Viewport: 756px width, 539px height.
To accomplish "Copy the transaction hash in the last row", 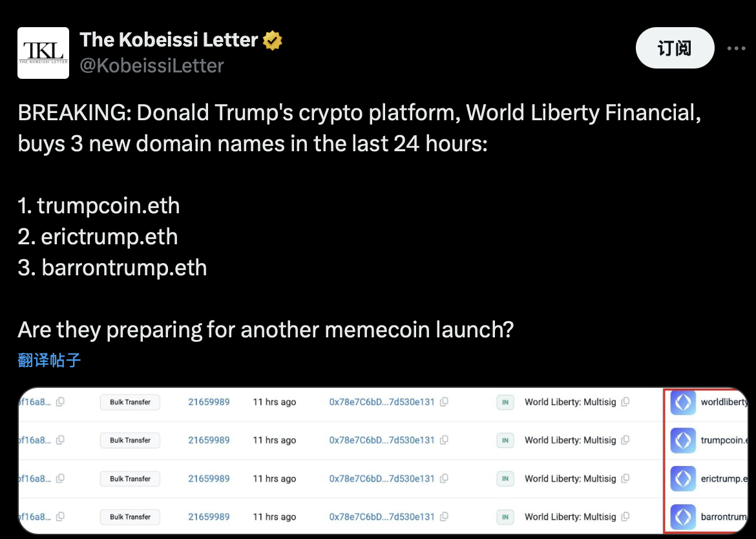I will [60, 517].
